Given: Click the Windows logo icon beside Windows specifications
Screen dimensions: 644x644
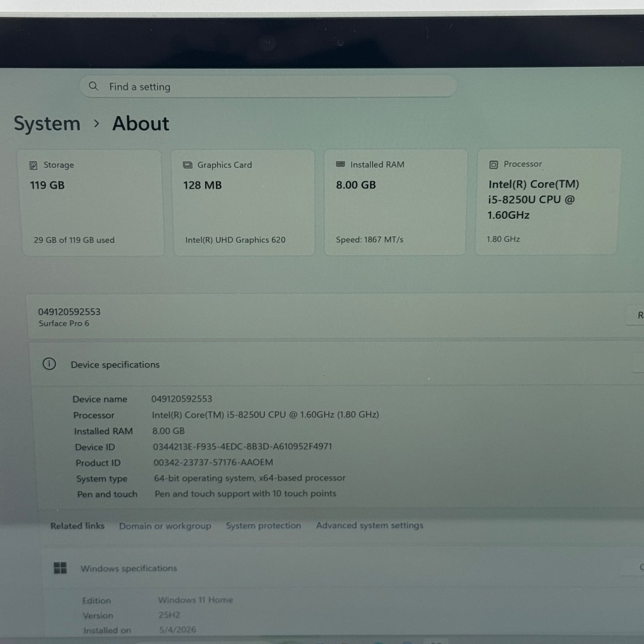Looking at the screenshot, I should tap(60, 568).
